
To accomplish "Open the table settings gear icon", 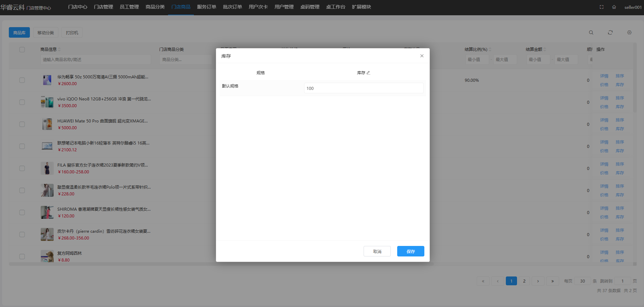I will coord(629,33).
